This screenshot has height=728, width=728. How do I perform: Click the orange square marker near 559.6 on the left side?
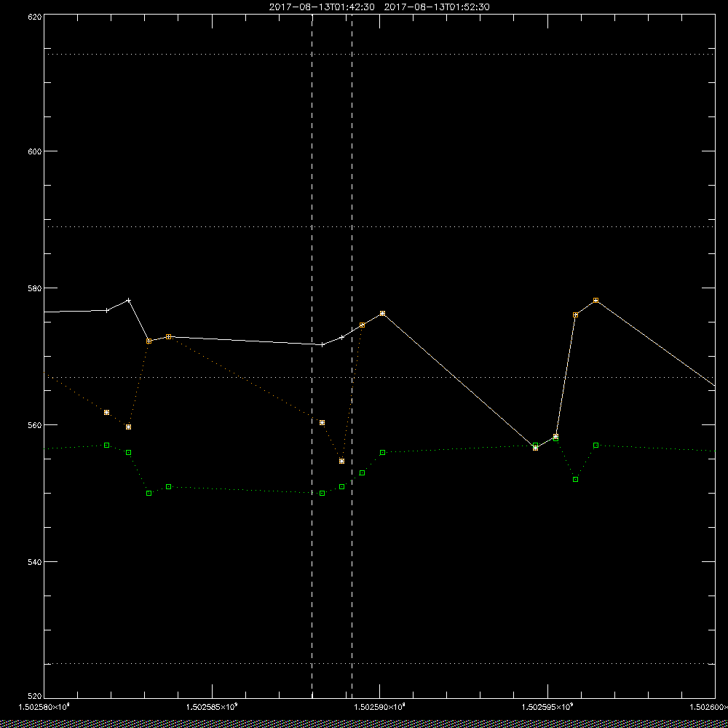pos(129,427)
